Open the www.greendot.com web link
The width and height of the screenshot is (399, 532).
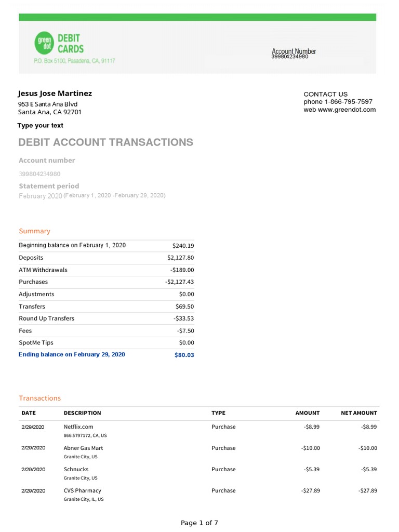347,110
